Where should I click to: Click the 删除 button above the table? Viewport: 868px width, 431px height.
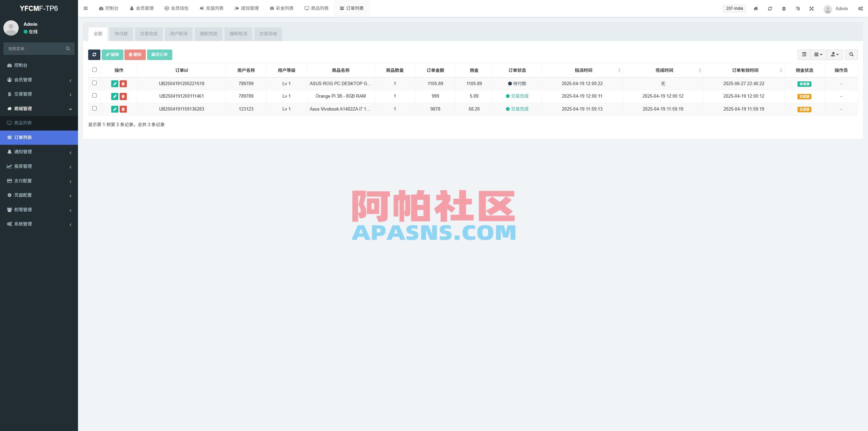[135, 55]
